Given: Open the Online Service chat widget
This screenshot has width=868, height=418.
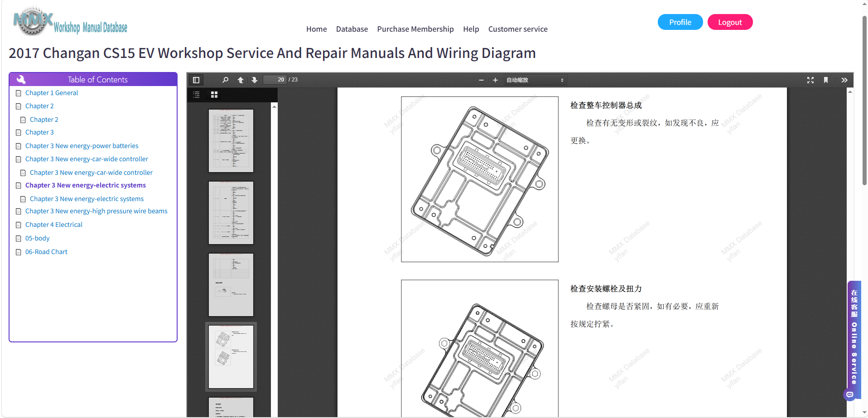Looking at the screenshot, I should [x=854, y=340].
